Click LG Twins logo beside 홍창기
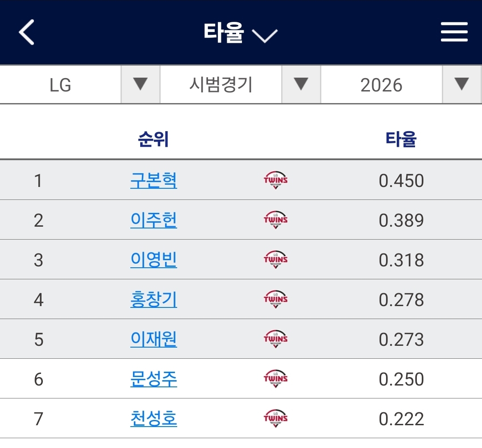Image resolution: width=482 pixels, height=448 pixels. point(275,299)
